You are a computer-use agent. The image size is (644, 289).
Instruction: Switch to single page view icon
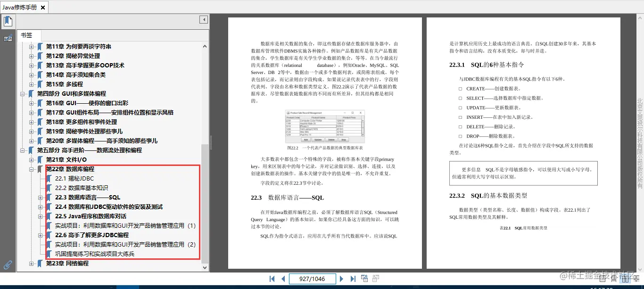coord(603,279)
